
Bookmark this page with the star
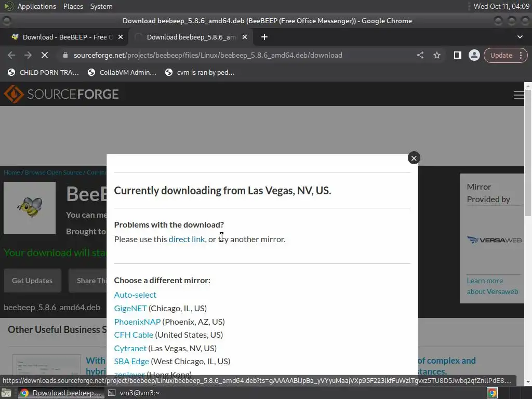pyautogui.click(x=436, y=55)
